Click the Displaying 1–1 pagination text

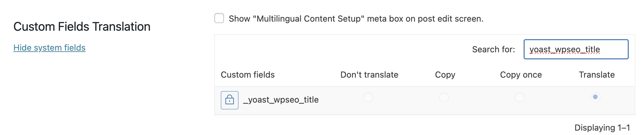pos(602,128)
